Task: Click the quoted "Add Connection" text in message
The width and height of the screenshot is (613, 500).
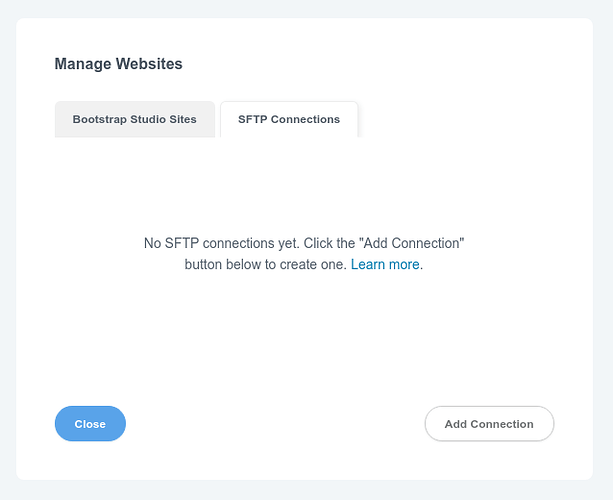Action: (412, 243)
